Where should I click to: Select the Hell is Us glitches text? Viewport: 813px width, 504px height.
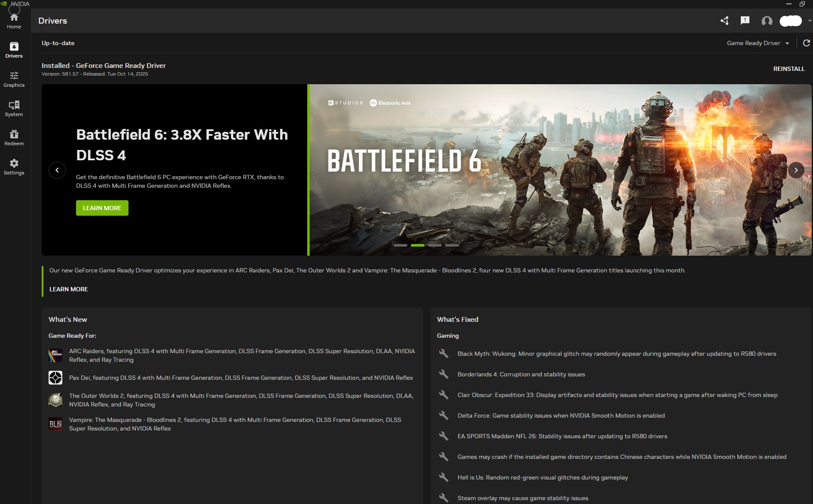pos(543,477)
